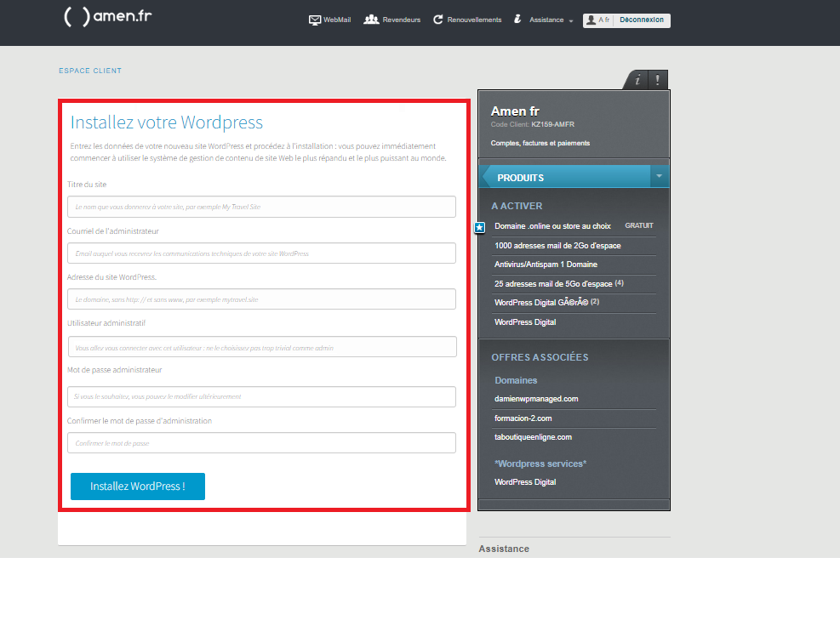Click the Revendeurs people icon

tap(371, 20)
